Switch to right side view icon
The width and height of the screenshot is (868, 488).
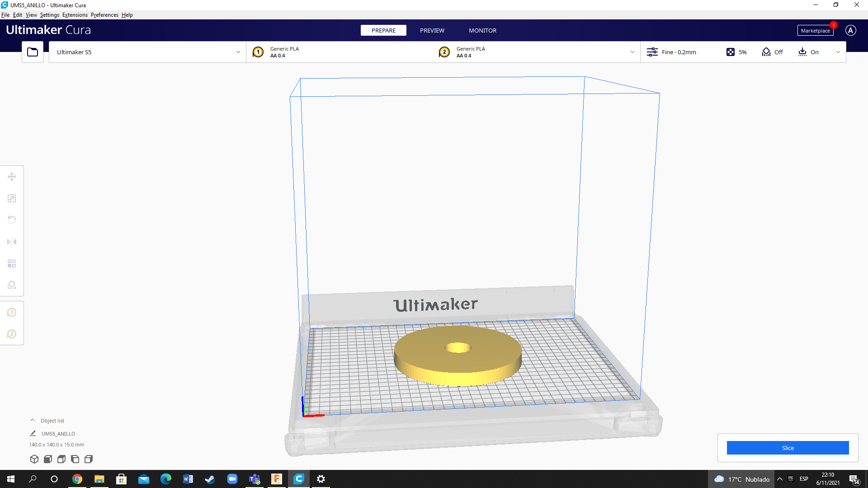[89, 459]
